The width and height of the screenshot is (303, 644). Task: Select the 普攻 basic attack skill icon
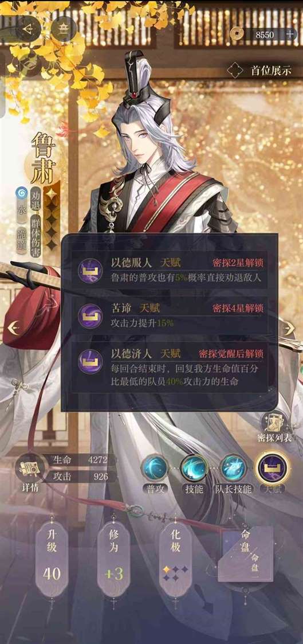coord(155,473)
